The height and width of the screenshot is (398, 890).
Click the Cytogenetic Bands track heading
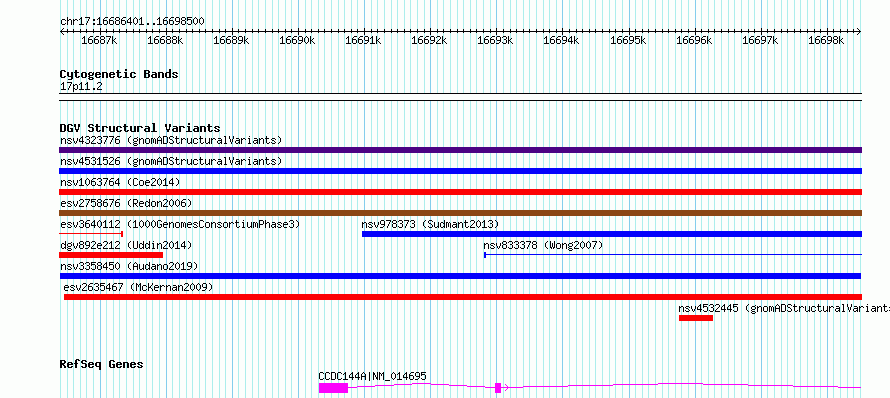coord(119,74)
